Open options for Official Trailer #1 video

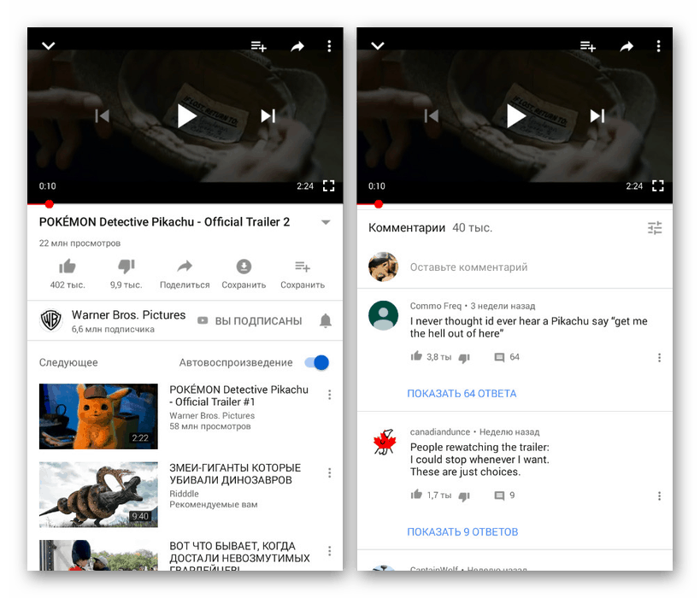click(329, 395)
